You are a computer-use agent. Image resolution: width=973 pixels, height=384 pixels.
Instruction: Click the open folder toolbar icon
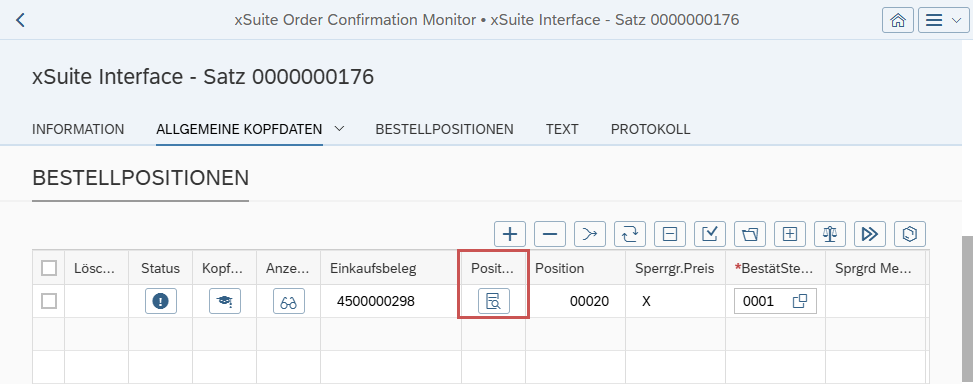pyautogui.click(x=750, y=234)
